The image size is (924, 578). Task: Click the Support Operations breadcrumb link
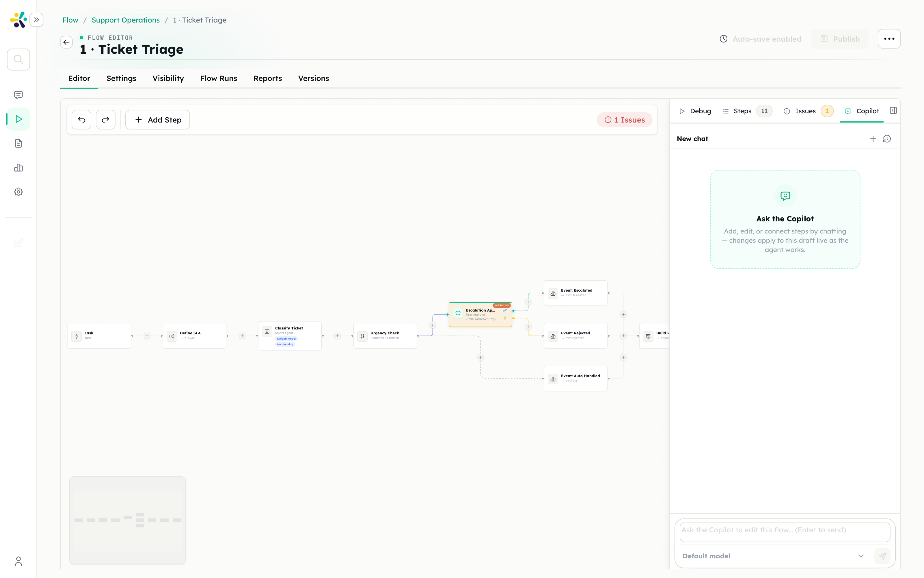(x=126, y=20)
